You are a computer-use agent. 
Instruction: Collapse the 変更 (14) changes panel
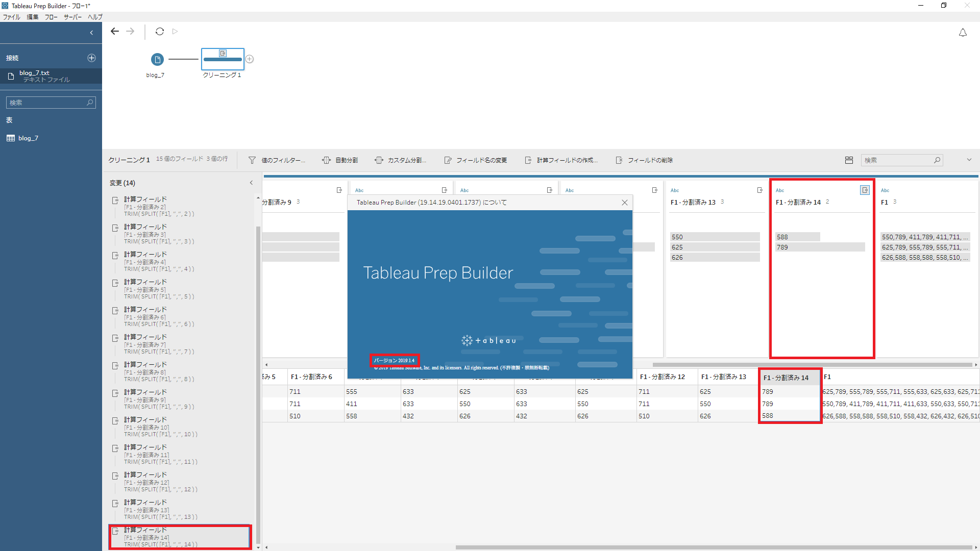tap(251, 183)
